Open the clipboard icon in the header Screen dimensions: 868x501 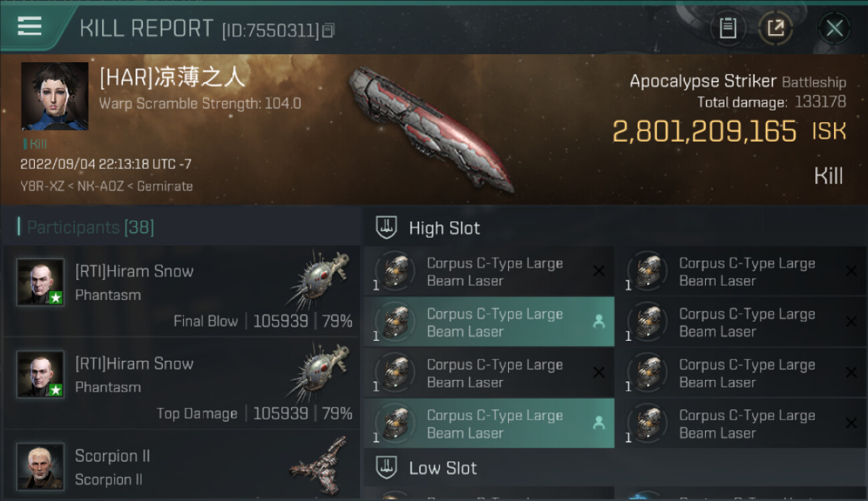[x=728, y=28]
